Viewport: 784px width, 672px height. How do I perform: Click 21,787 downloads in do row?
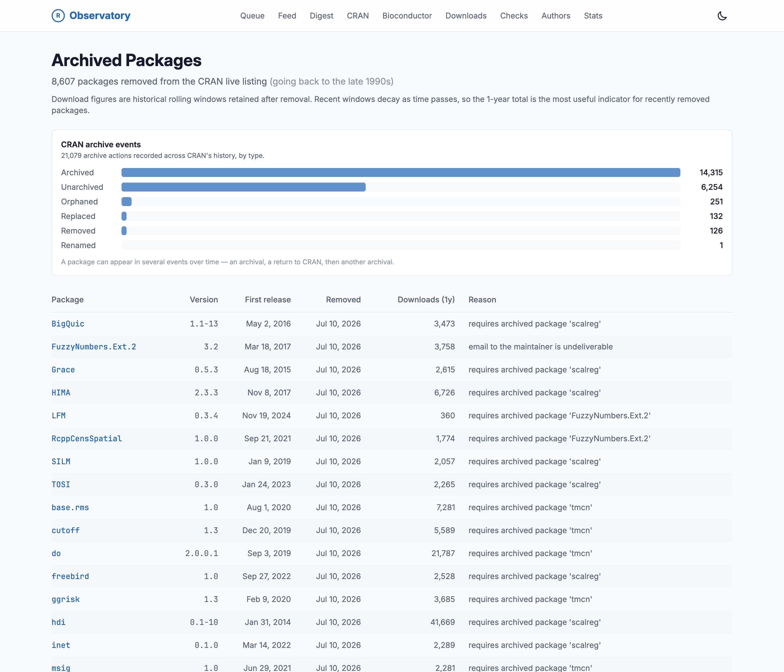click(x=443, y=553)
